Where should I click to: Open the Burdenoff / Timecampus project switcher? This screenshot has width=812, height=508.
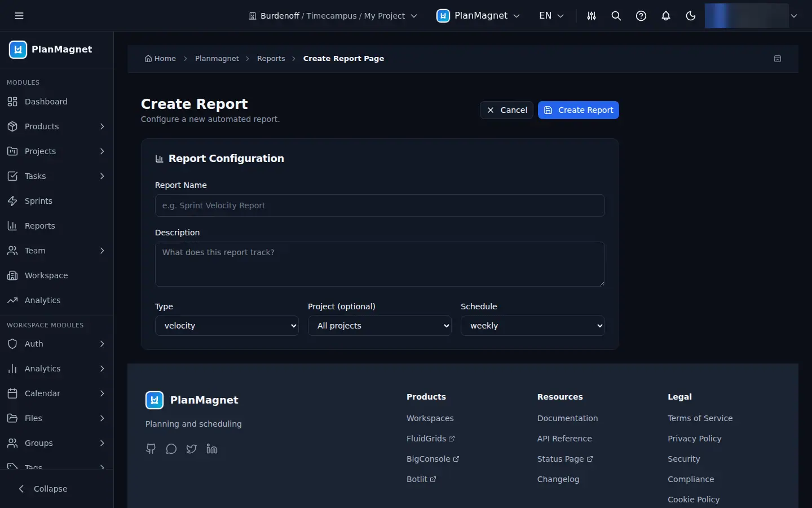(333, 16)
